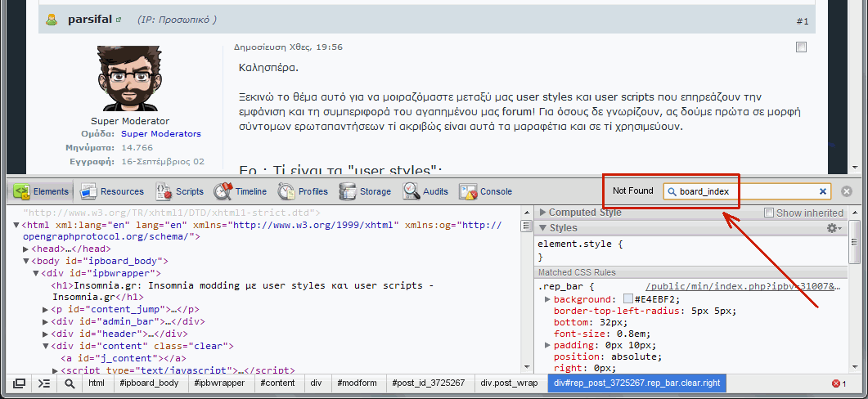868x399 pixels.
Task: Select #content breadcrumb
Action: [277, 383]
